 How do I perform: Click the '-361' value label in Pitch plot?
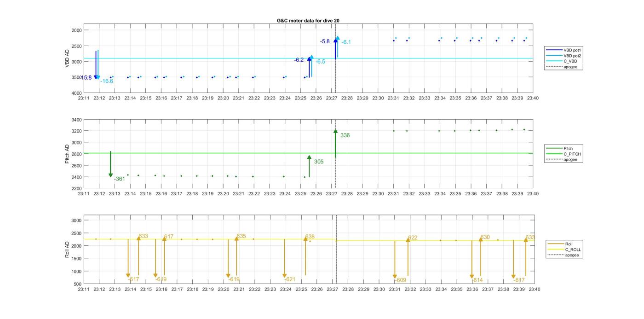[120, 179]
